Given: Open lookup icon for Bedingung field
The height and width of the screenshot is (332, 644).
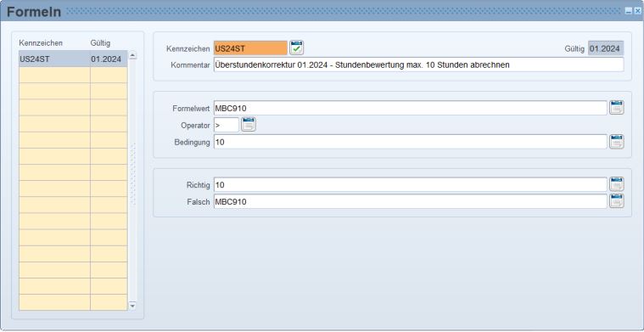Looking at the screenshot, I should click(x=617, y=142).
